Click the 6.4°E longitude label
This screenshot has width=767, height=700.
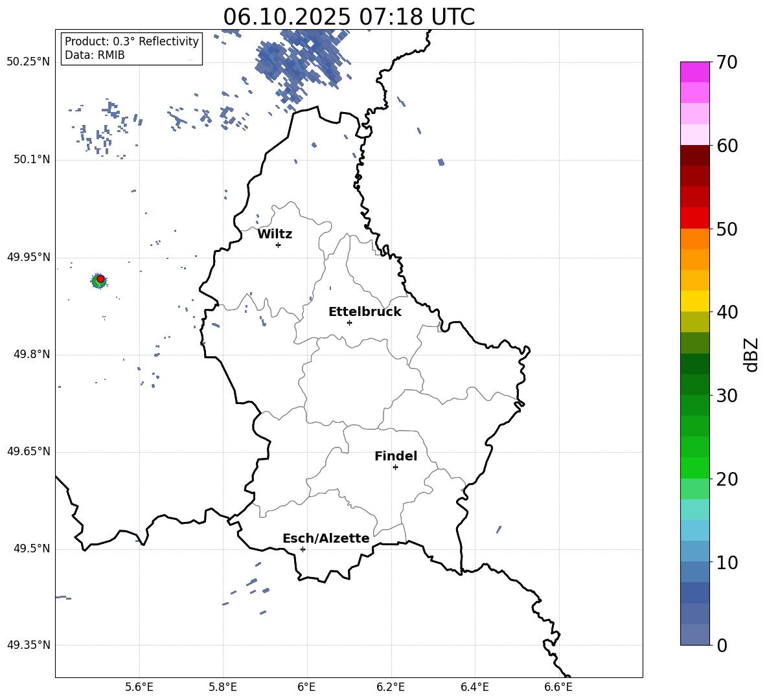click(474, 687)
